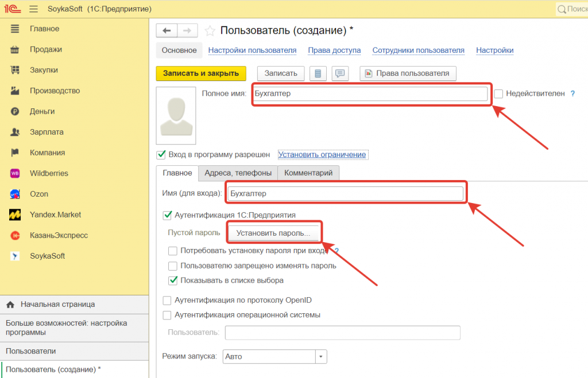
Task: Click the Установить пароль button
Action: pos(273,233)
